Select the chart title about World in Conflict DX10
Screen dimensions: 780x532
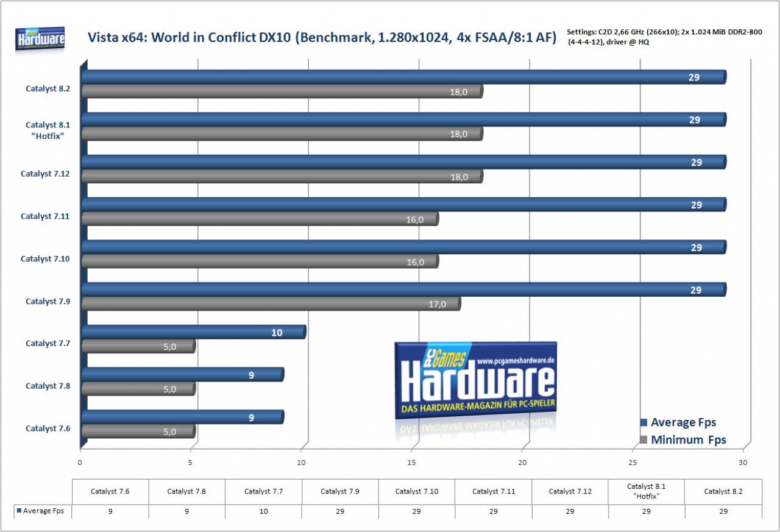click(x=322, y=38)
